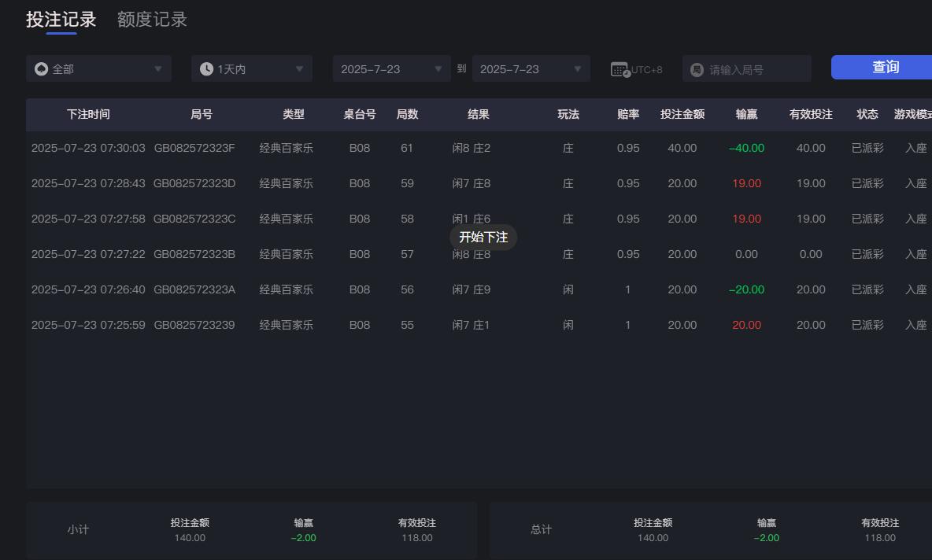The image size is (932, 560).
Task: Click the 小计 subtotal 输赢 value -2.00
Action: [x=303, y=538]
